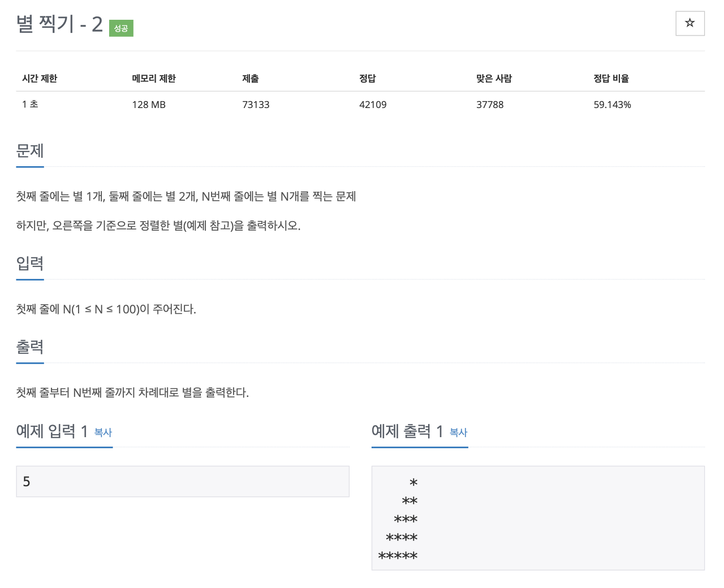Click inside the sample input box showing 5
The image size is (724, 588).
182,481
